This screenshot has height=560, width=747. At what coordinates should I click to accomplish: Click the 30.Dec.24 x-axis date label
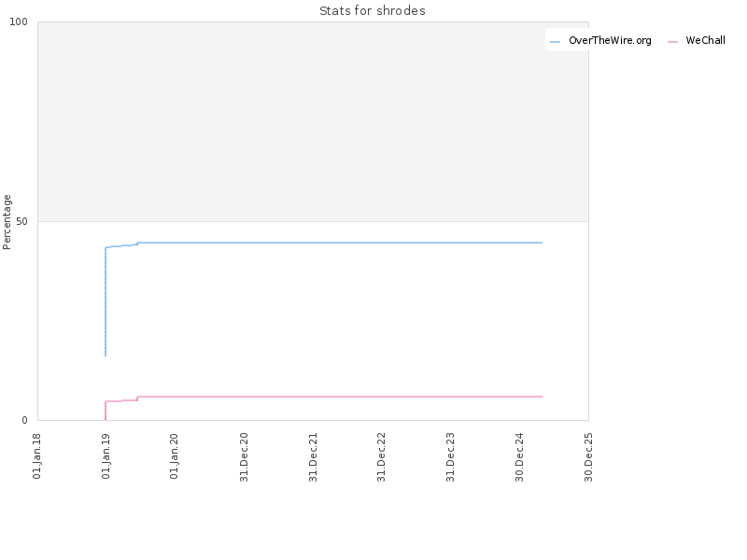(x=520, y=457)
